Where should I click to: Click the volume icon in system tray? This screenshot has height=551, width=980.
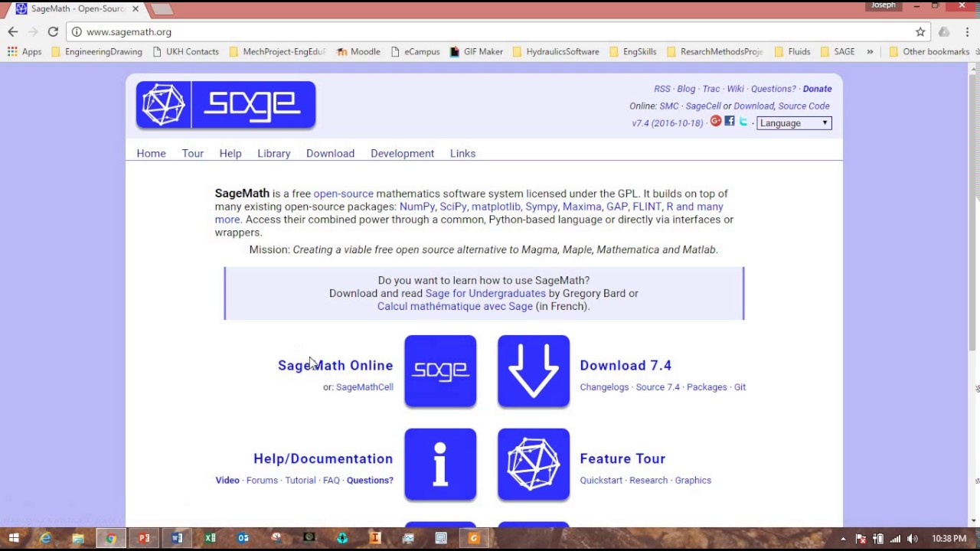tap(912, 539)
